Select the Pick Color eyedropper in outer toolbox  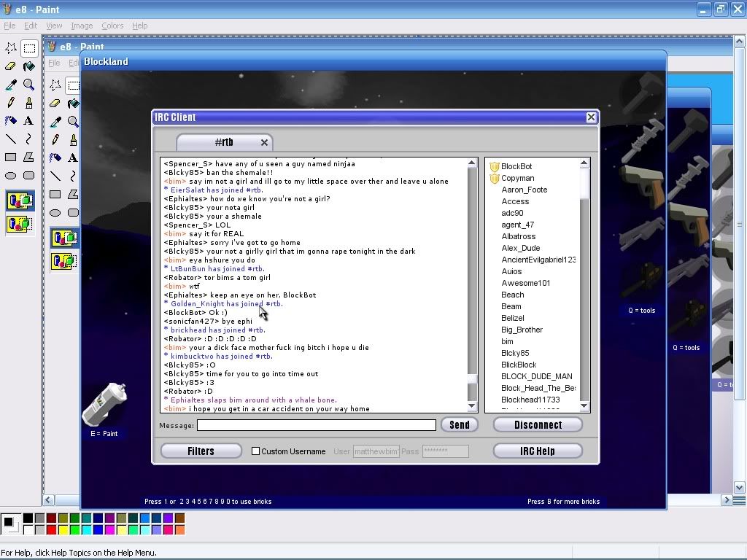coord(10,85)
